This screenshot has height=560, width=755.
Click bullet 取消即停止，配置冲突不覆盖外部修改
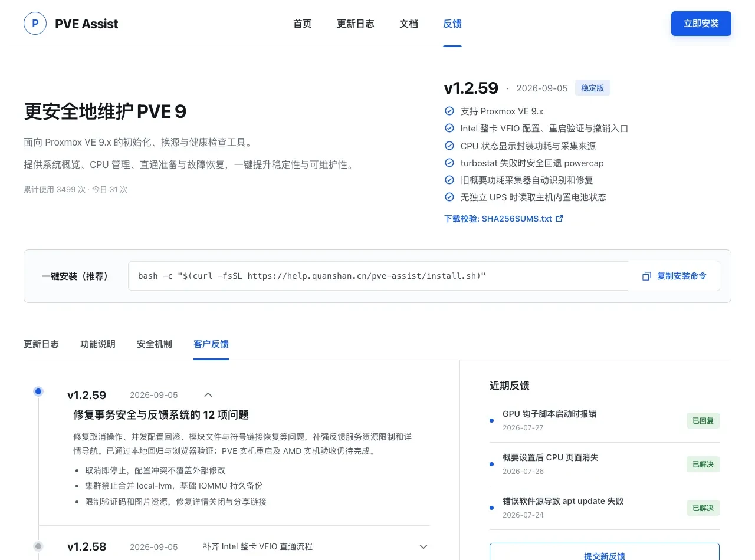155,470
